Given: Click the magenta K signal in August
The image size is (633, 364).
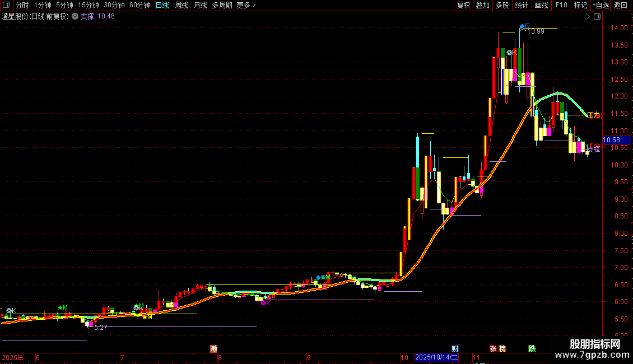Looking at the screenshot, I should (266, 302).
